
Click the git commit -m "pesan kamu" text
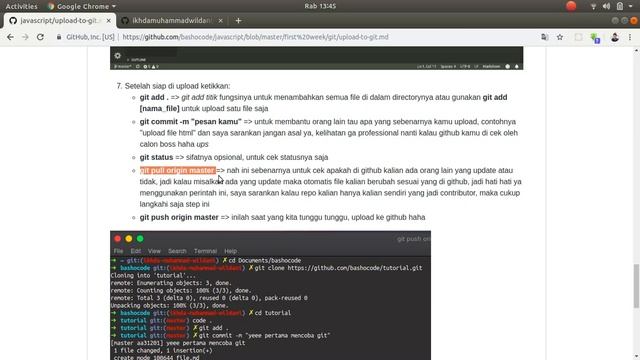coord(191,122)
